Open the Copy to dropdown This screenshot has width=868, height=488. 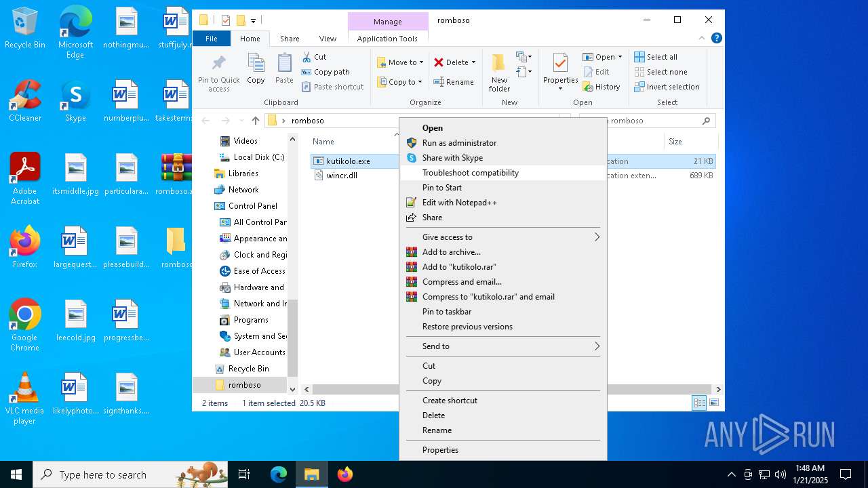(x=400, y=82)
